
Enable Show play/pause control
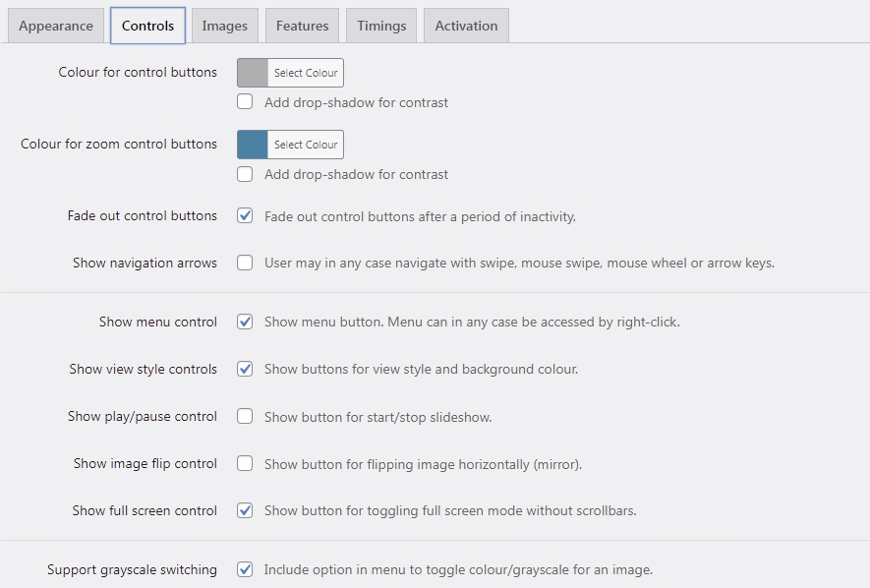coord(245,416)
